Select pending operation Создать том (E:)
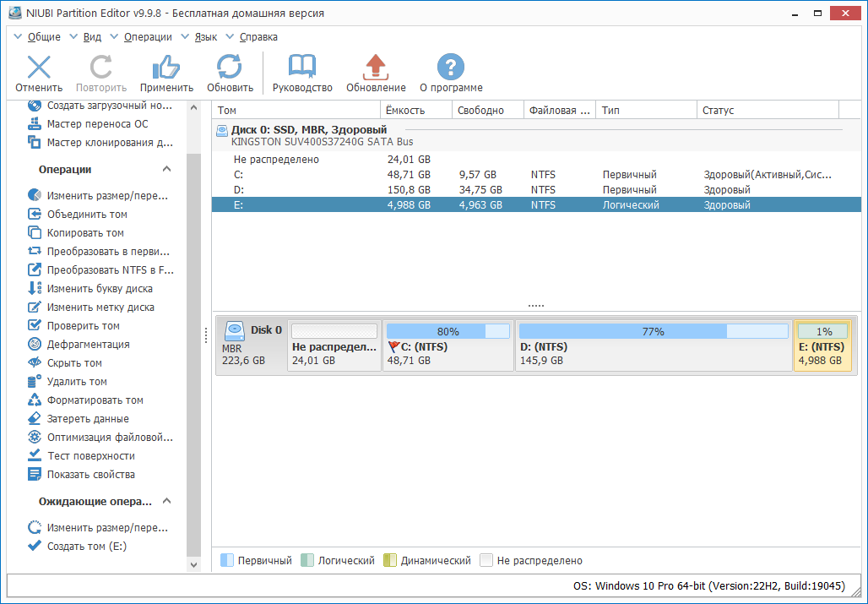 [x=77, y=547]
